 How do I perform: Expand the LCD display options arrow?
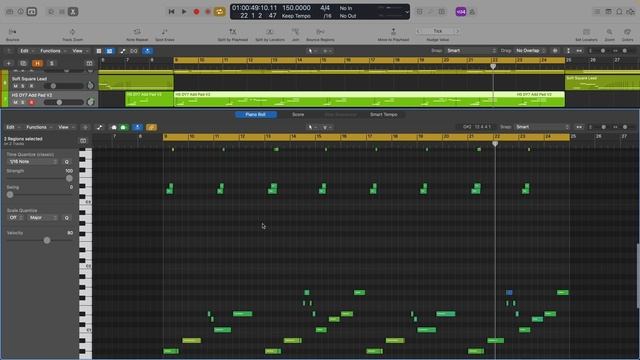pyautogui.click(x=407, y=12)
